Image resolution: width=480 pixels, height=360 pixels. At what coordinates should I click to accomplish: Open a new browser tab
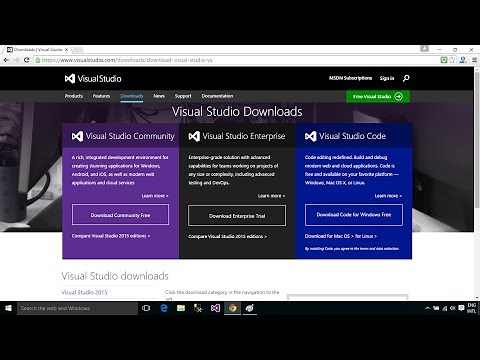(78, 50)
